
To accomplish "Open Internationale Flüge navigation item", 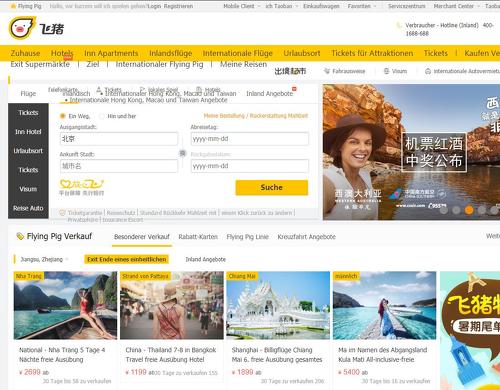I will click(x=238, y=53).
